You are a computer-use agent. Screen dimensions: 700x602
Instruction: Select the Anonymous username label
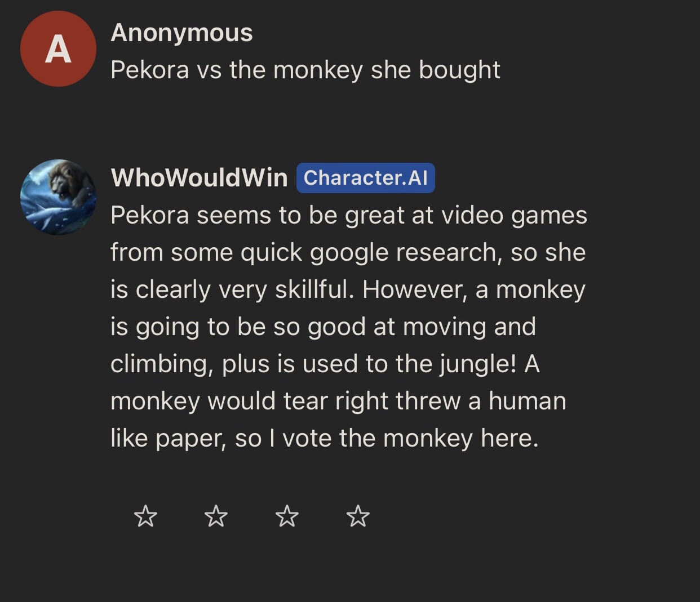pyautogui.click(x=182, y=33)
